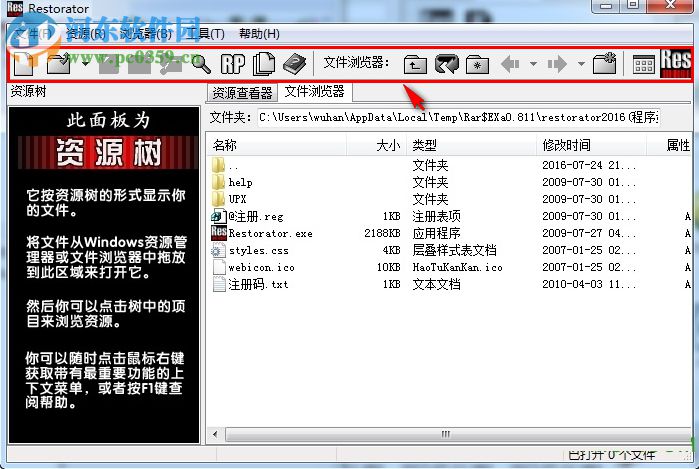
Task: Click the scrollbar left arrow
Action: tap(216, 434)
